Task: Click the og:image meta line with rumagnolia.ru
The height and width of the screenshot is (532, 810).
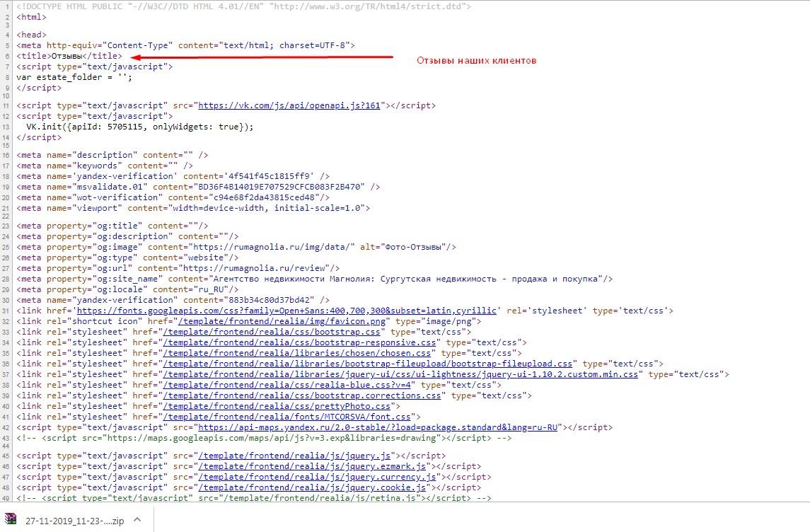Action: (x=236, y=247)
